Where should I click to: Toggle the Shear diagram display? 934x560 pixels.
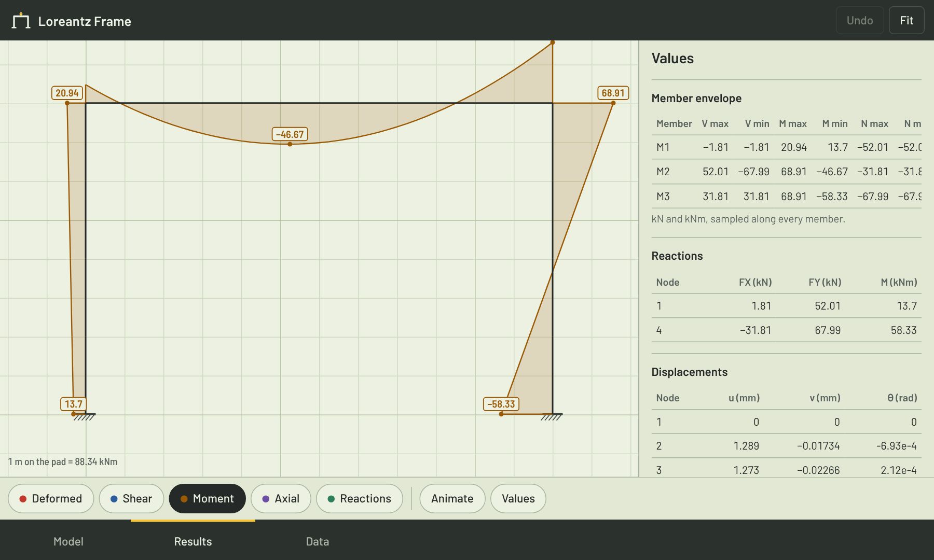[x=131, y=499]
